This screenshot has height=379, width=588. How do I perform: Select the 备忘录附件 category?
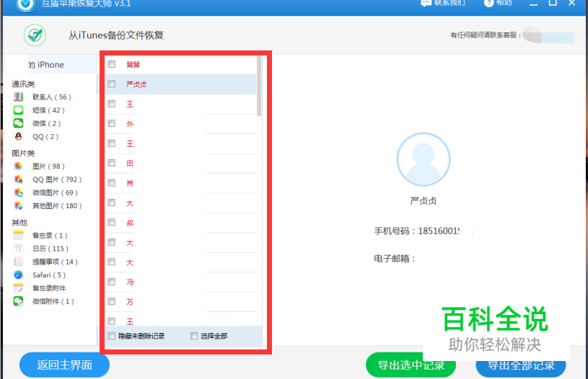pos(49,288)
